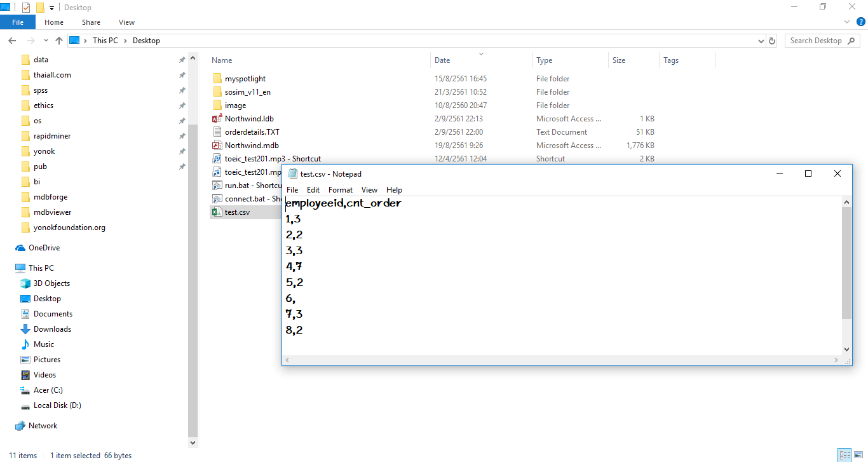Click the Search Desktop input field
This screenshot has height=462, width=868.
816,41
